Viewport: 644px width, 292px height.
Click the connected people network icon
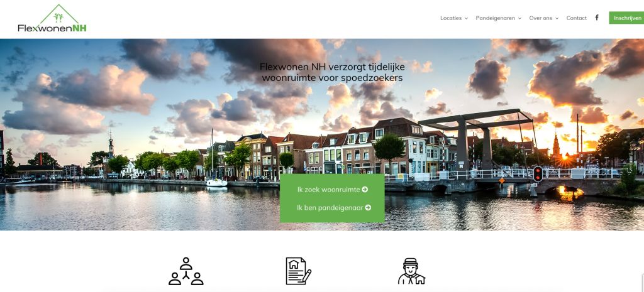[186, 271]
